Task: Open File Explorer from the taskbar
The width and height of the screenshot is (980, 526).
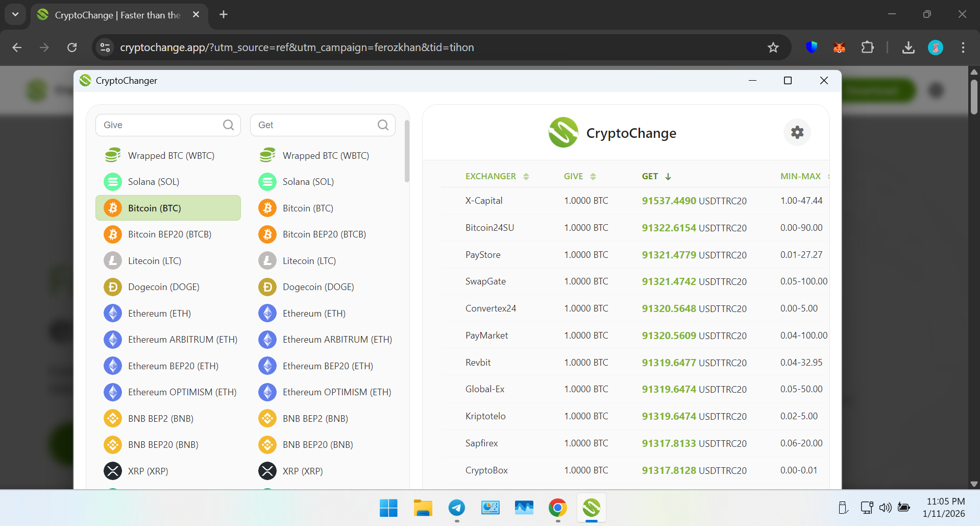Action: 423,508
